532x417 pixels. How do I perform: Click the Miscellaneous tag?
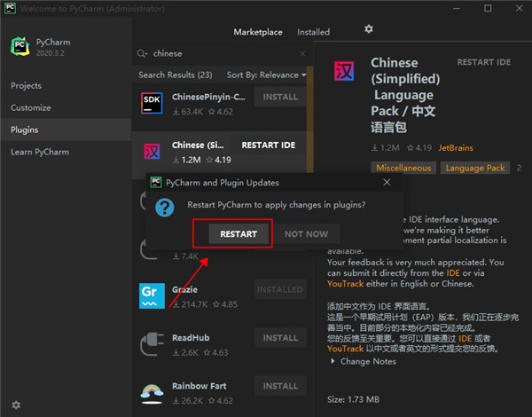[403, 168]
